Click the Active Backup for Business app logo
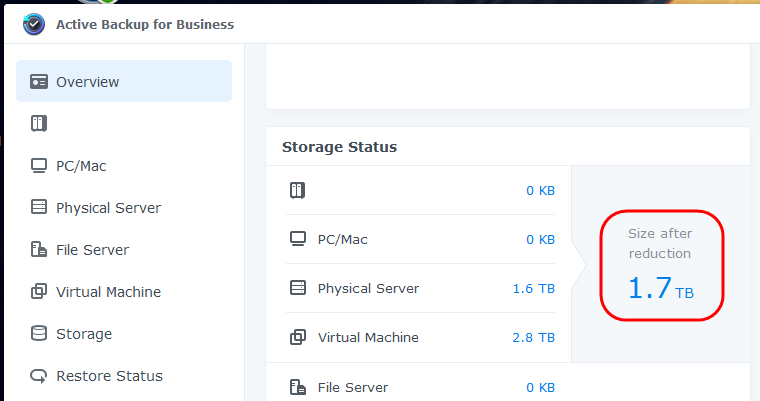760x401 pixels. click(x=34, y=24)
